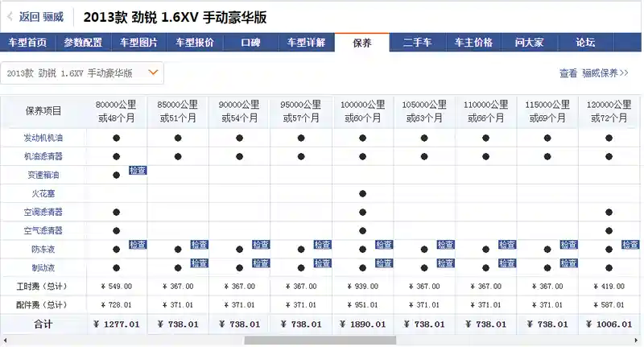644x347 pixels.
Task: Click the horizontal scrollbar thumb under the table
Action: tap(320, 341)
